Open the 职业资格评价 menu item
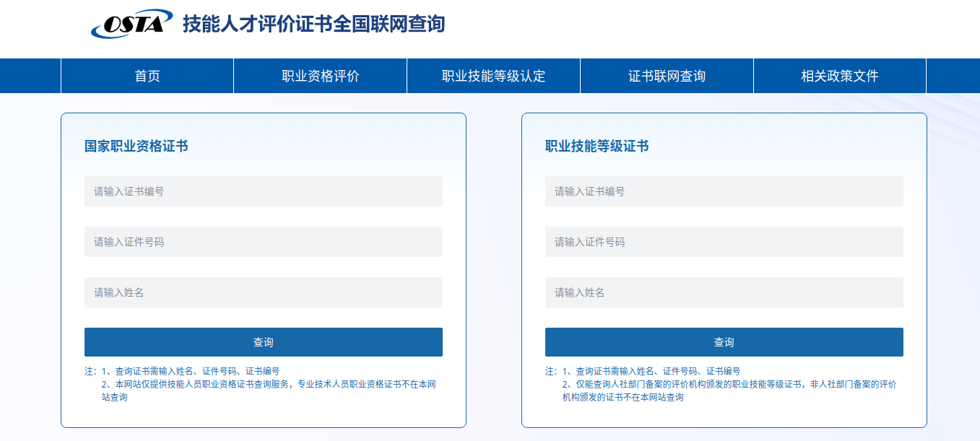The image size is (980, 441). [321, 76]
